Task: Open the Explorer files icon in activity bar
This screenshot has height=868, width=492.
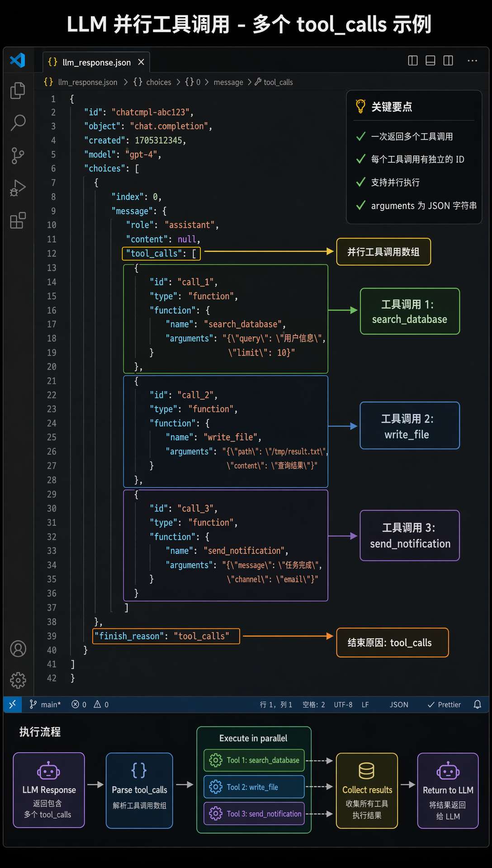Action: [18, 90]
